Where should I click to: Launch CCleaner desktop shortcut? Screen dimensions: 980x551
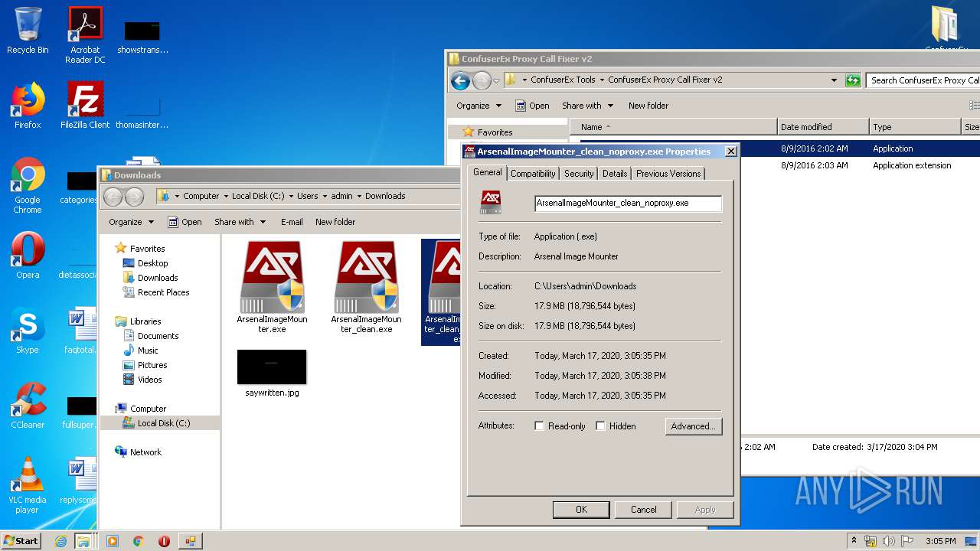pos(28,406)
